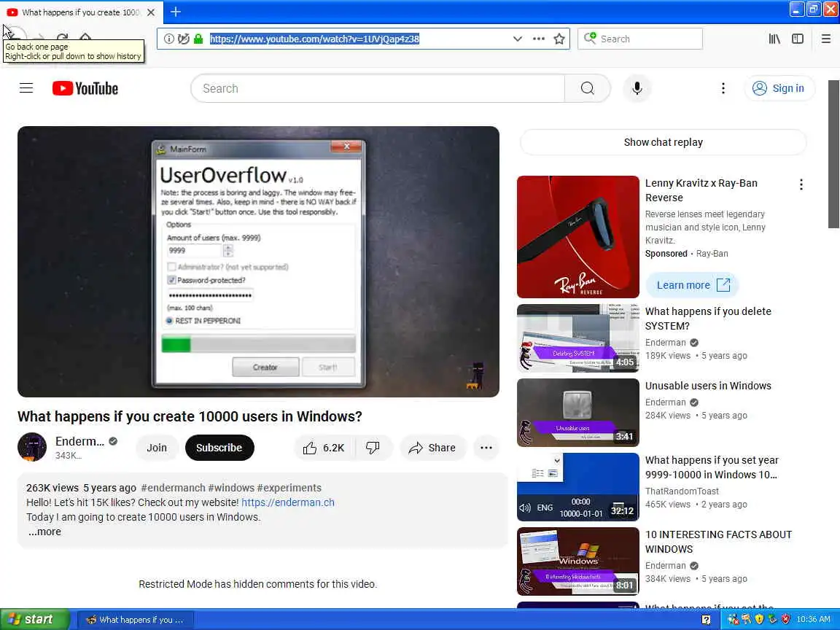
Task: Open the enderman.ch website link
Action: point(288,502)
